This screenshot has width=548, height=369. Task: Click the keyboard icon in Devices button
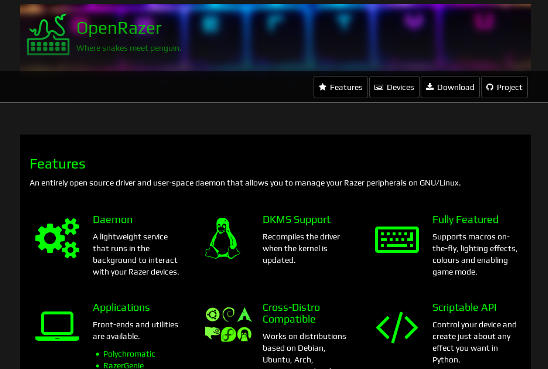[x=378, y=87]
